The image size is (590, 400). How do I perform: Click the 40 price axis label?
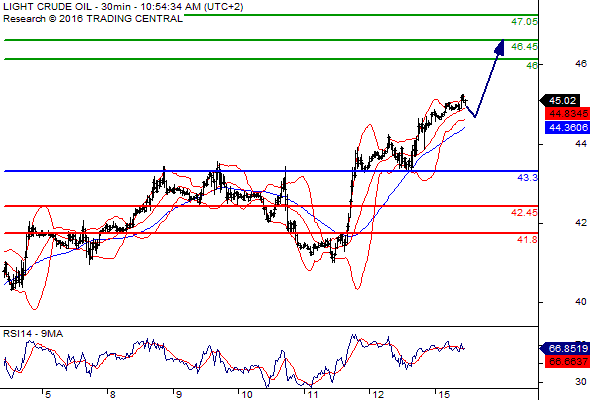(x=581, y=302)
